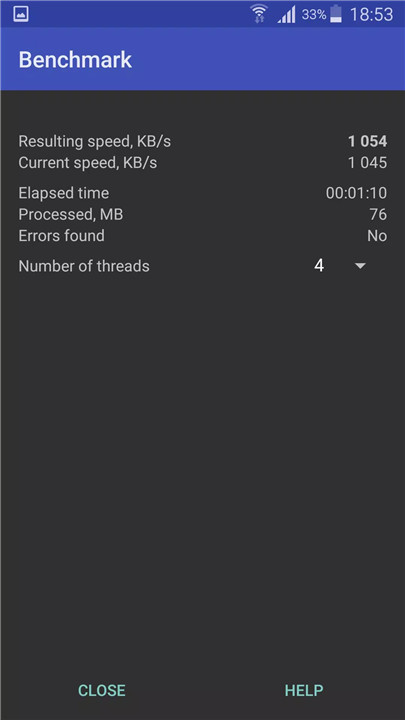Tap the 18:53 clock in status bar
405x720 pixels.
coord(371,14)
